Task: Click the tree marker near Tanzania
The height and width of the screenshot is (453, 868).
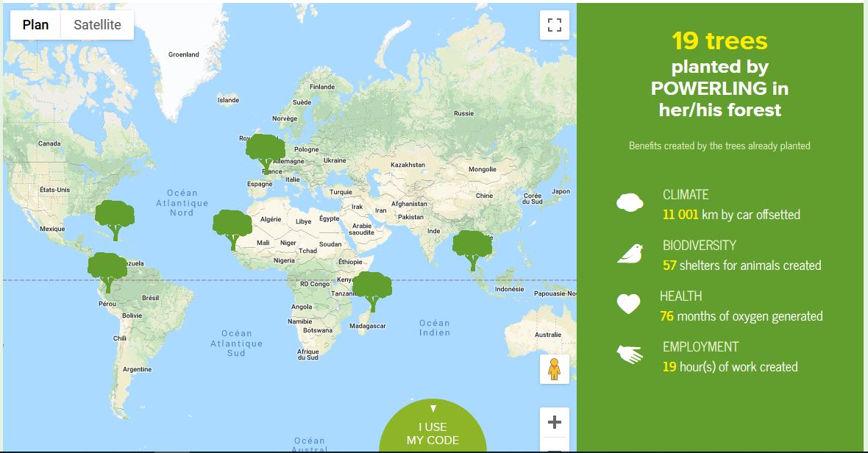Action: tap(372, 291)
